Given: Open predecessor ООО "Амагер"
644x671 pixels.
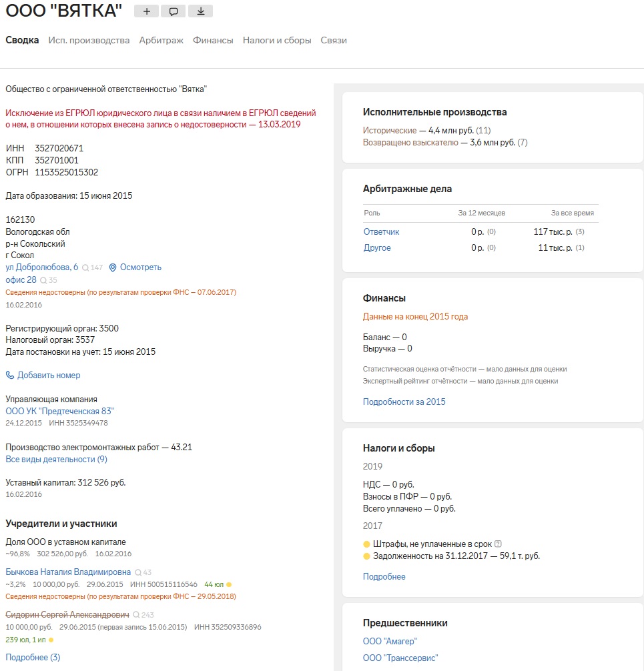Looking at the screenshot, I should 390,642.
